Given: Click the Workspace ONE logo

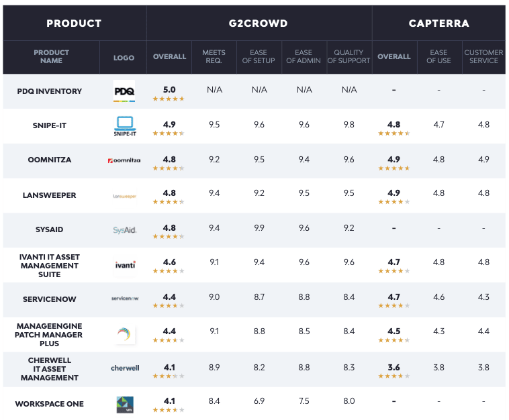Looking at the screenshot, I should pyautogui.click(x=125, y=405).
